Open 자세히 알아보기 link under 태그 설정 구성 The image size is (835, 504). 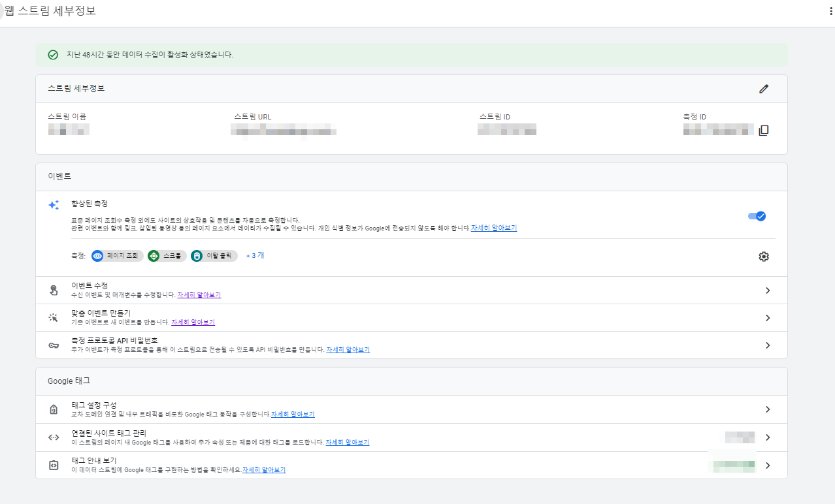[293, 415]
